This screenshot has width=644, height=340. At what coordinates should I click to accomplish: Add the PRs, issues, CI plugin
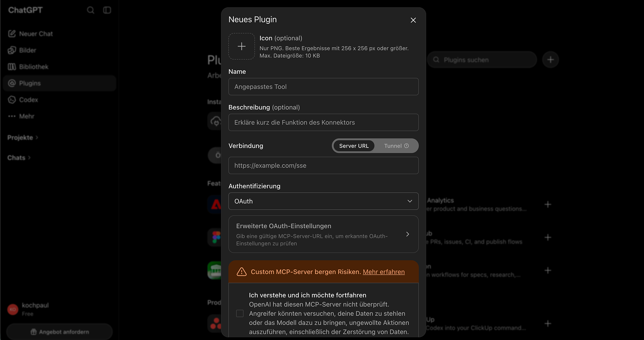548,237
